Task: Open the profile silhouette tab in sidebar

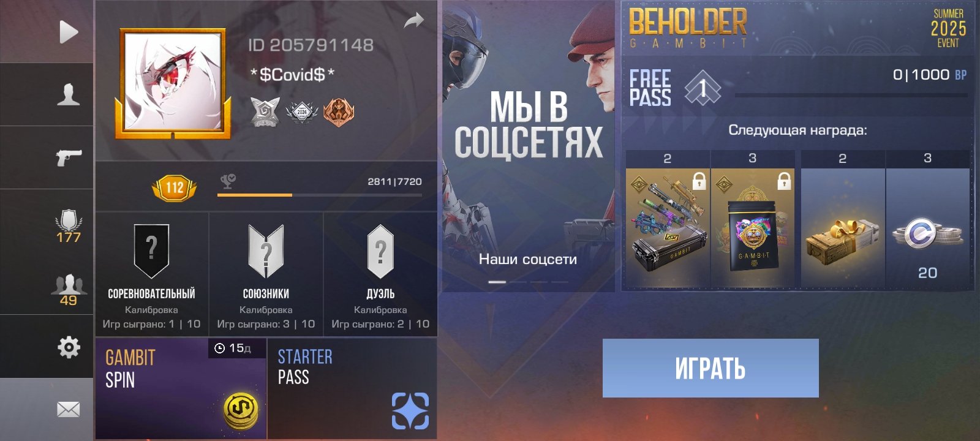Action: tap(68, 95)
